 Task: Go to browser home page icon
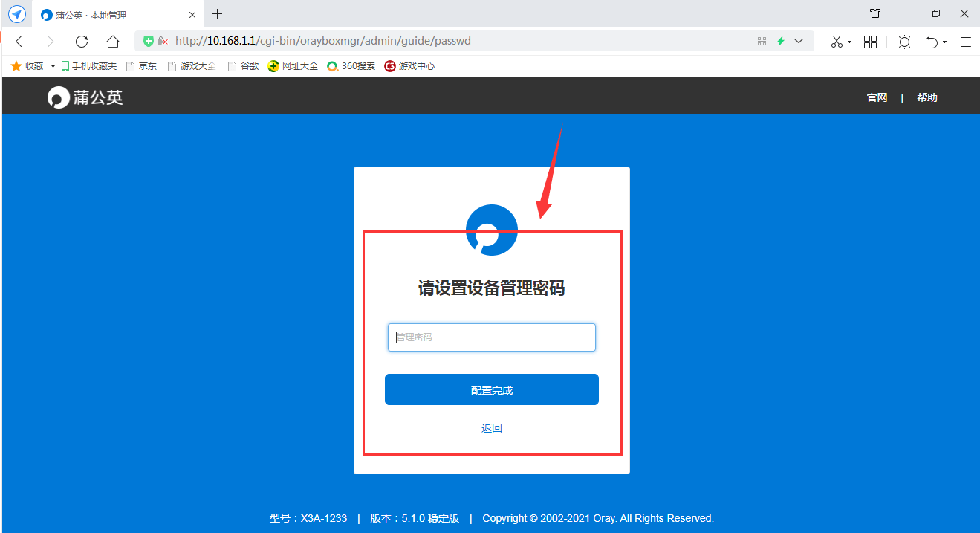pyautogui.click(x=113, y=42)
